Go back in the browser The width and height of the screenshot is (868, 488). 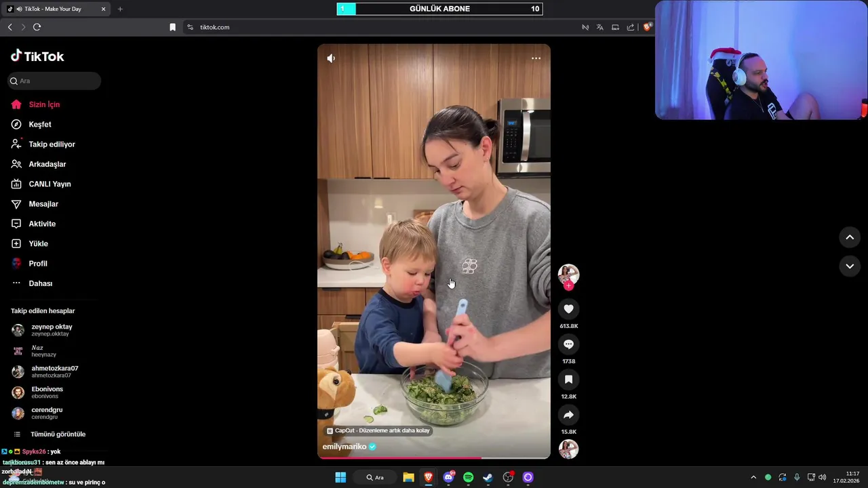[9, 27]
